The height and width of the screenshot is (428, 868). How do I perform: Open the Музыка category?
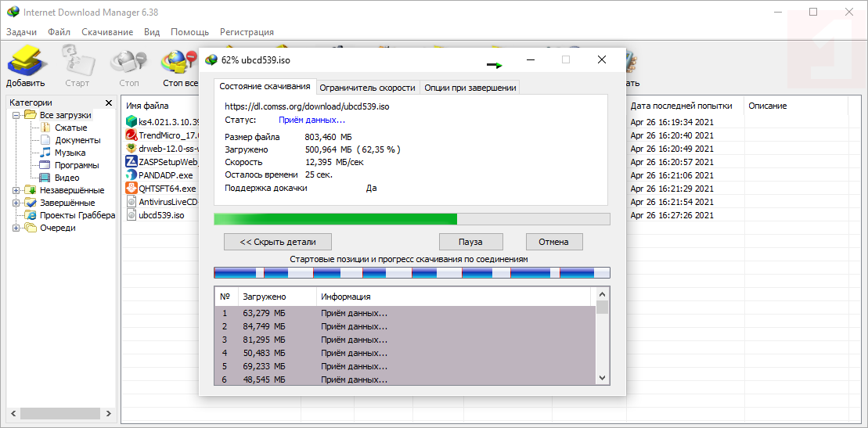[70, 153]
